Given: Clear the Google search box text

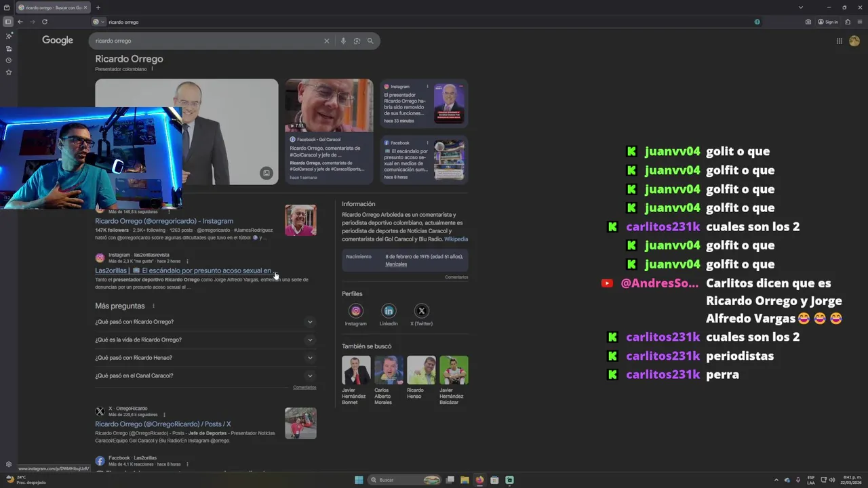Looking at the screenshot, I should click(x=326, y=41).
